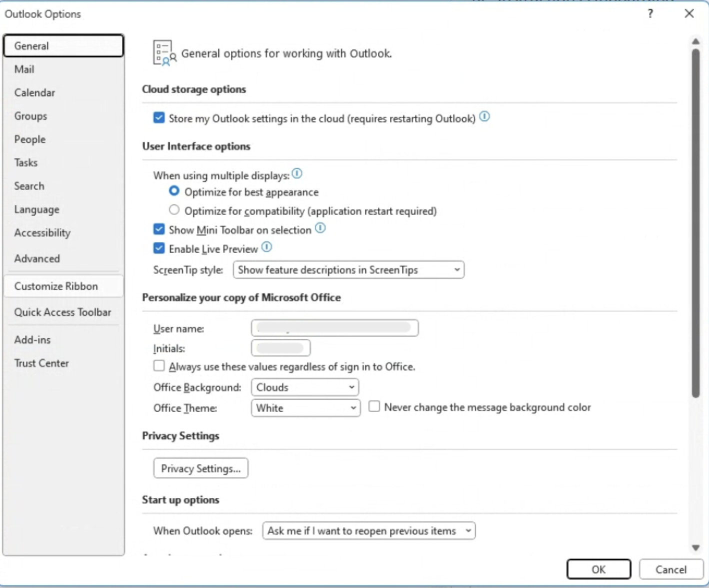
Task: Select Optimize for compatibility option
Action: coord(174,210)
